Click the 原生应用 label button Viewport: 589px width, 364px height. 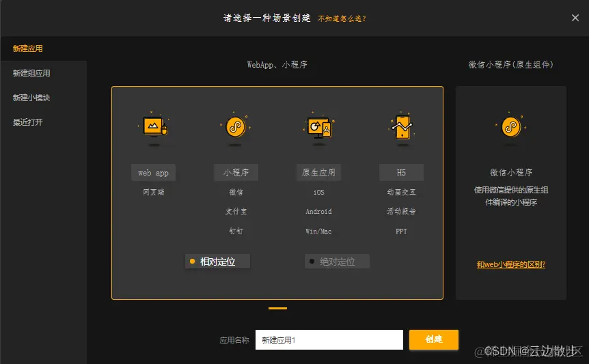pyautogui.click(x=318, y=173)
